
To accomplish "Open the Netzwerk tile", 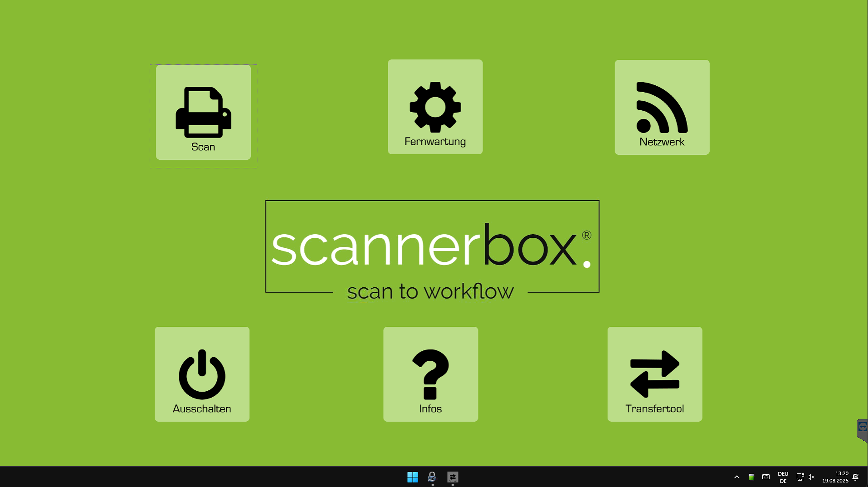I will pyautogui.click(x=662, y=107).
